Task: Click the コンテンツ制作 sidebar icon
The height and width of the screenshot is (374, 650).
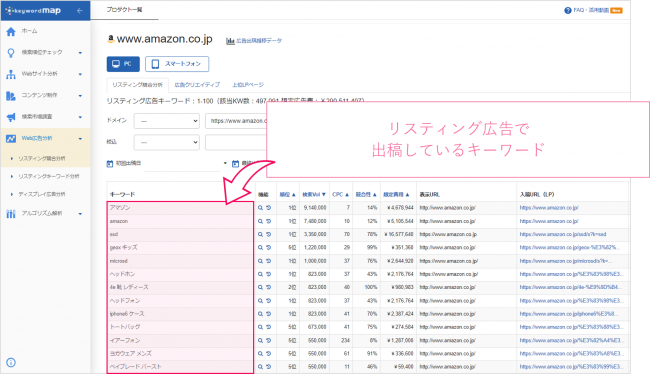Action: [x=11, y=96]
